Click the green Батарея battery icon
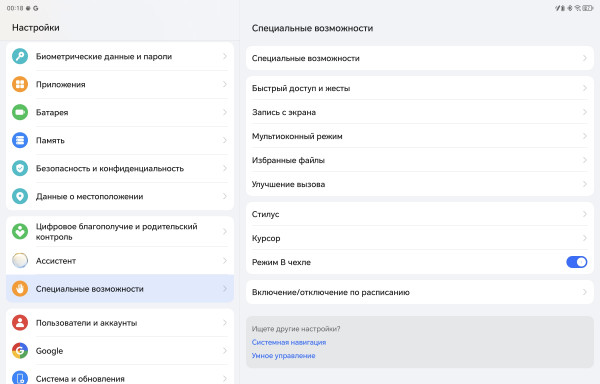 tap(20, 112)
